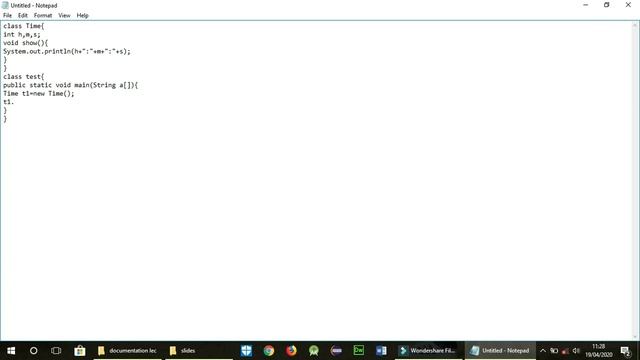
Task: Open Task View on taskbar
Action: (56, 351)
